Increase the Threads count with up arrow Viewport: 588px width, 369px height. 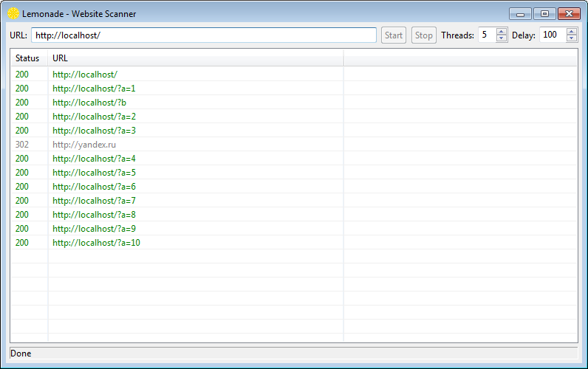point(502,32)
